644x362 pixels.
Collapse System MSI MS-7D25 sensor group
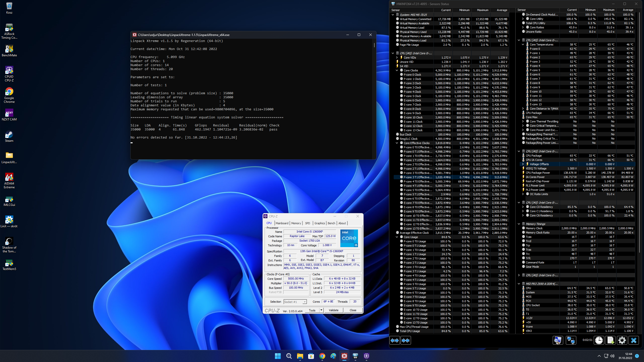pos(393,15)
